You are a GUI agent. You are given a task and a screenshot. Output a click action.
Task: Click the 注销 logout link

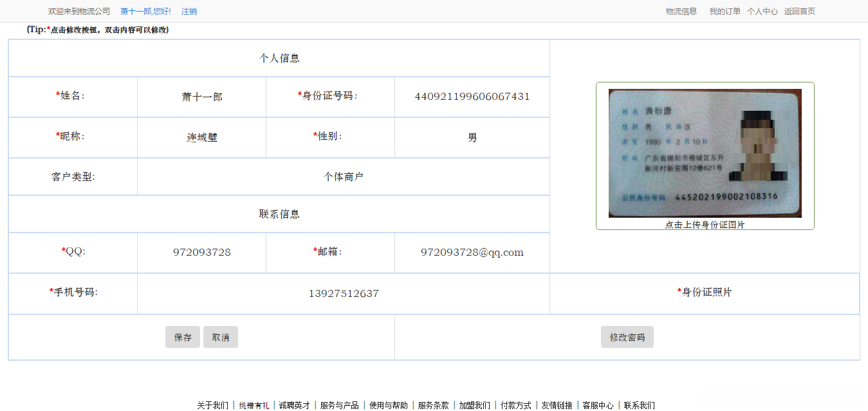click(189, 12)
